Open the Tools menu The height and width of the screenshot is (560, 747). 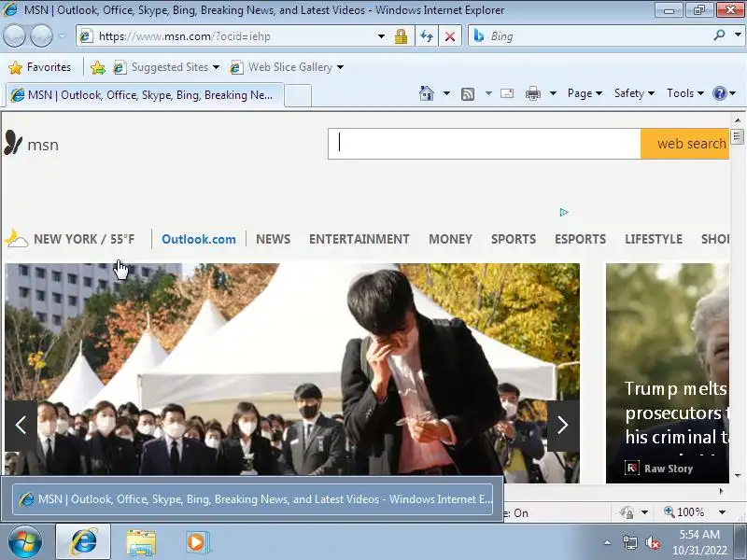pos(685,93)
